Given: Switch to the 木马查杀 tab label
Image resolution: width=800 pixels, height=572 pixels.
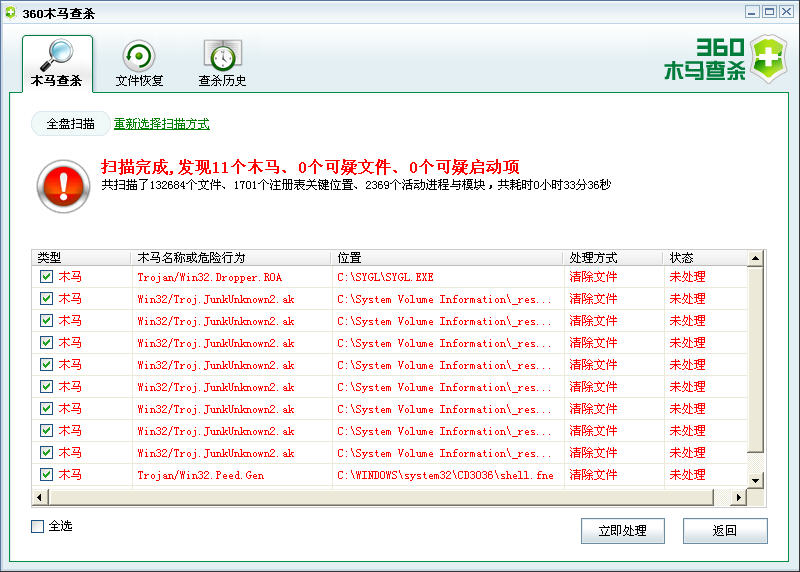Looking at the screenshot, I should (x=56, y=81).
